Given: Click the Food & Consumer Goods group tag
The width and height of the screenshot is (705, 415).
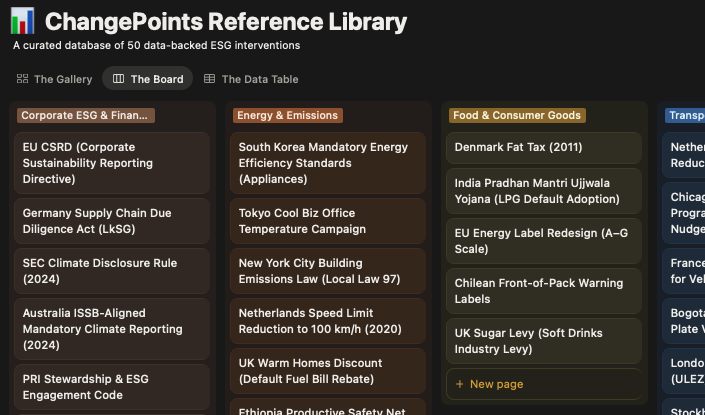Looking at the screenshot, I should click(x=517, y=115).
